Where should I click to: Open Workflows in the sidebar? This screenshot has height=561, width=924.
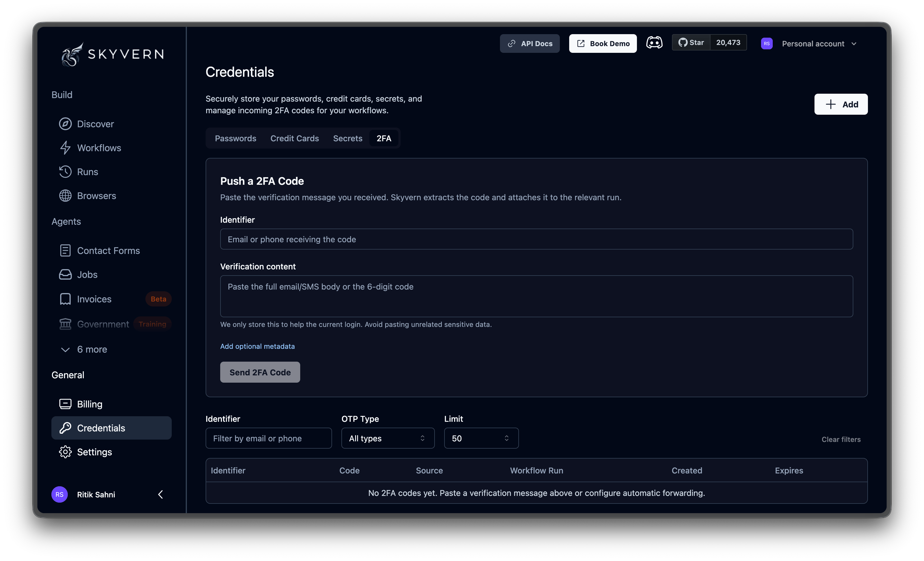111,148
